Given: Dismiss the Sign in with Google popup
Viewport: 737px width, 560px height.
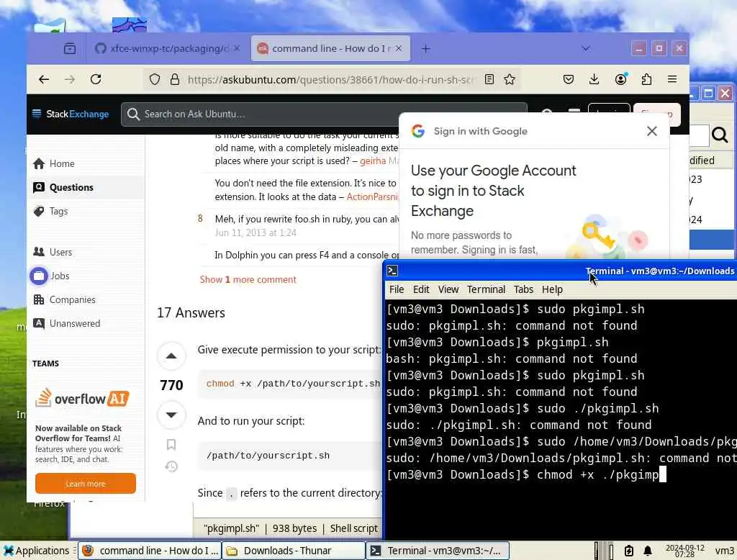Looking at the screenshot, I should (651, 131).
